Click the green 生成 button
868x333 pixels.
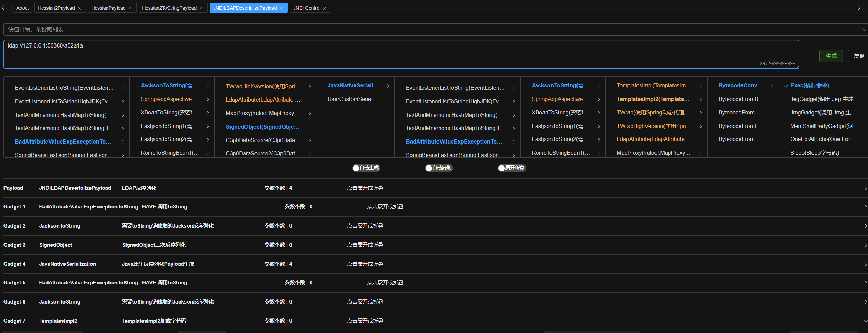[831, 56]
